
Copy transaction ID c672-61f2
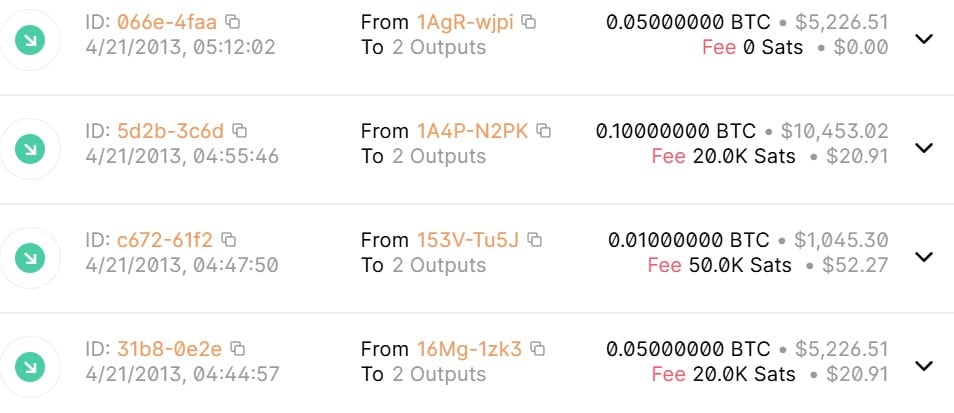[x=229, y=240]
